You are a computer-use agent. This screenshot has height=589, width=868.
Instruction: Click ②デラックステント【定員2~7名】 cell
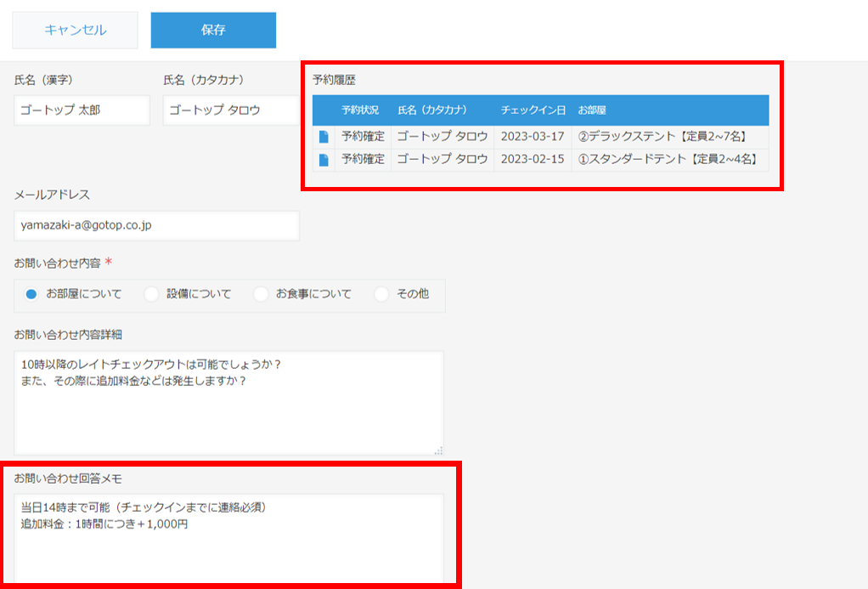(670, 136)
